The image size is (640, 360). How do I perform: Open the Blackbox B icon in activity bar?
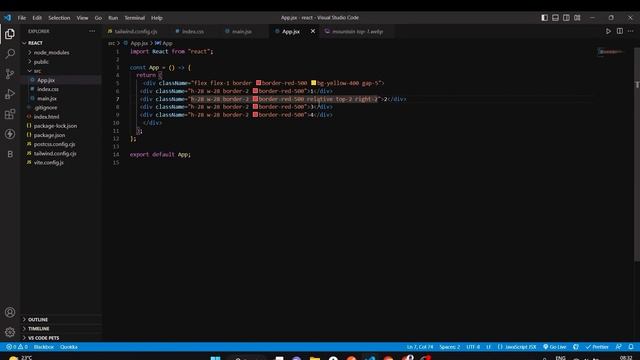[10, 154]
